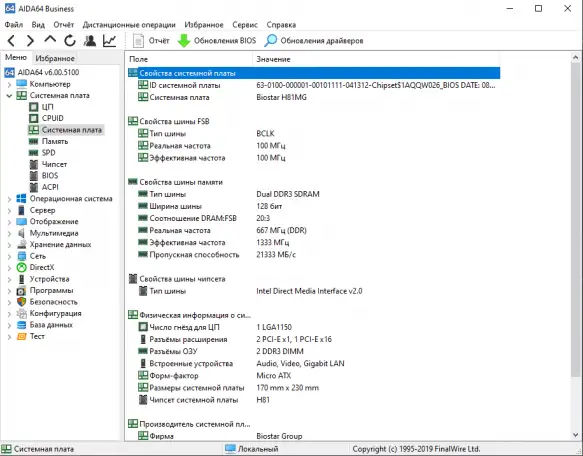This screenshot has height=456, width=583.
Task: Select the ID системной платы row
Action: [314, 85]
